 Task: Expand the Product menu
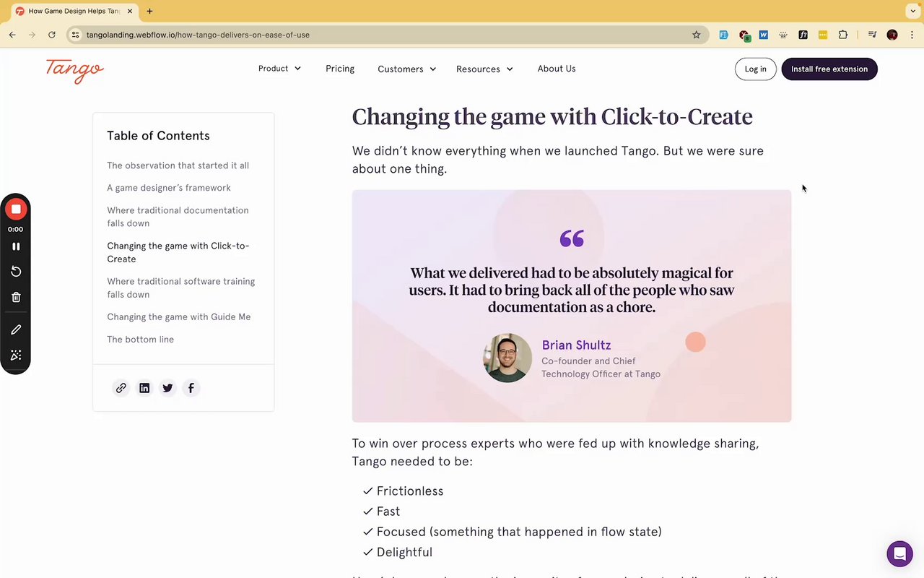[279, 69]
